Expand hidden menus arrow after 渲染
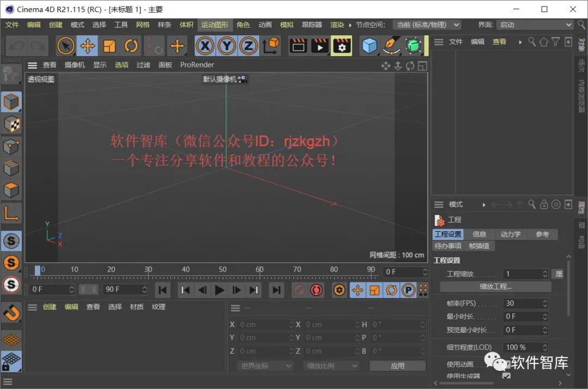Image resolution: width=588 pixels, height=389 pixels. tap(350, 25)
